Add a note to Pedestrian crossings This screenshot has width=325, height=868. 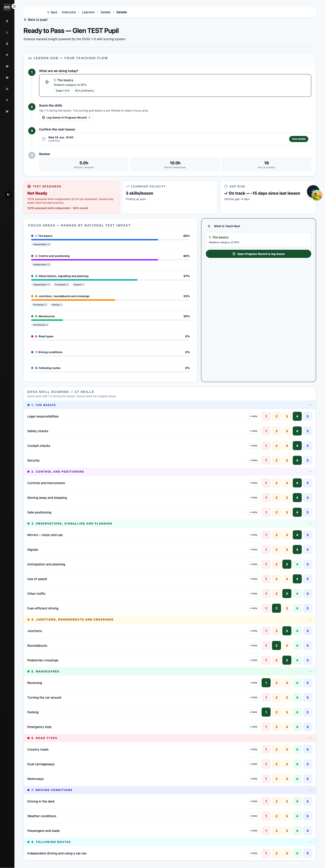pyautogui.click(x=253, y=660)
